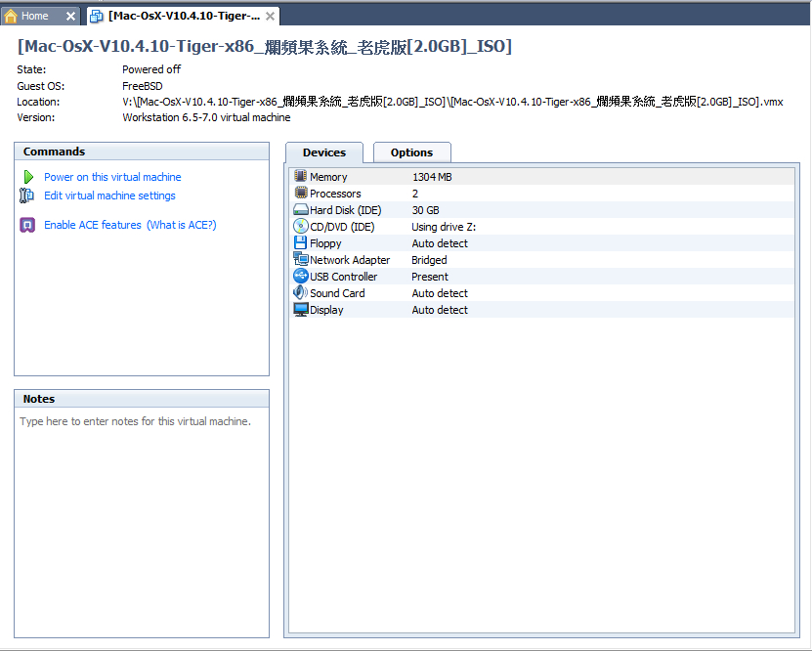Click the Sound Card Auto detect value
This screenshot has height=651, width=812.
tap(440, 293)
